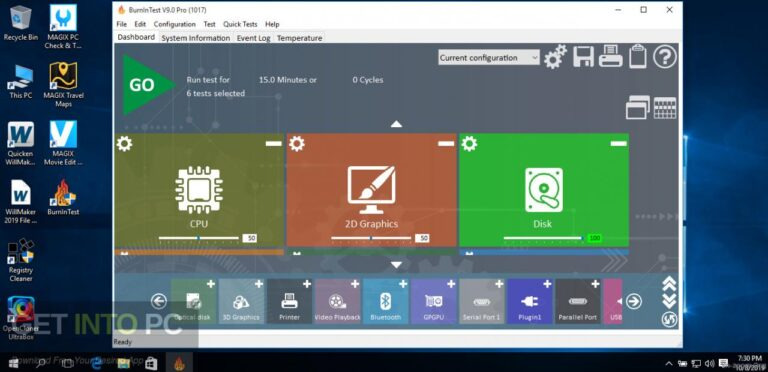Open the Current configuration dropdown

click(489, 58)
